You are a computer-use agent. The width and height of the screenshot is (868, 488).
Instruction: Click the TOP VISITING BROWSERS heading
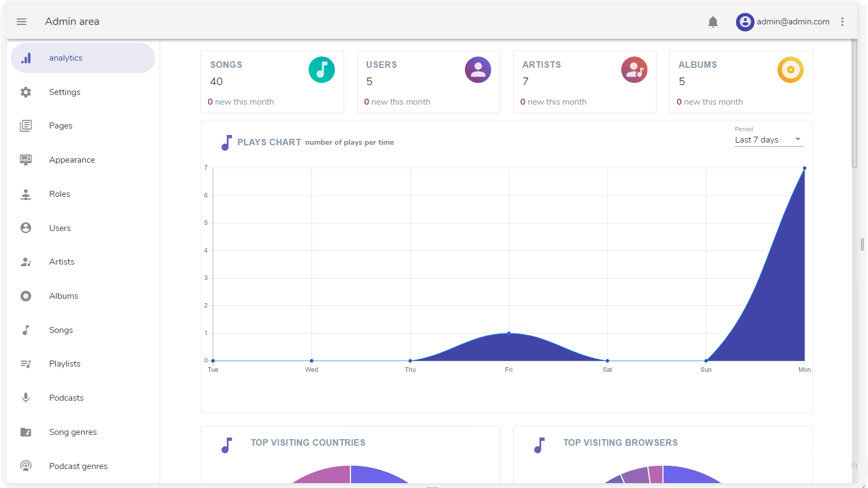[x=620, y=442]
